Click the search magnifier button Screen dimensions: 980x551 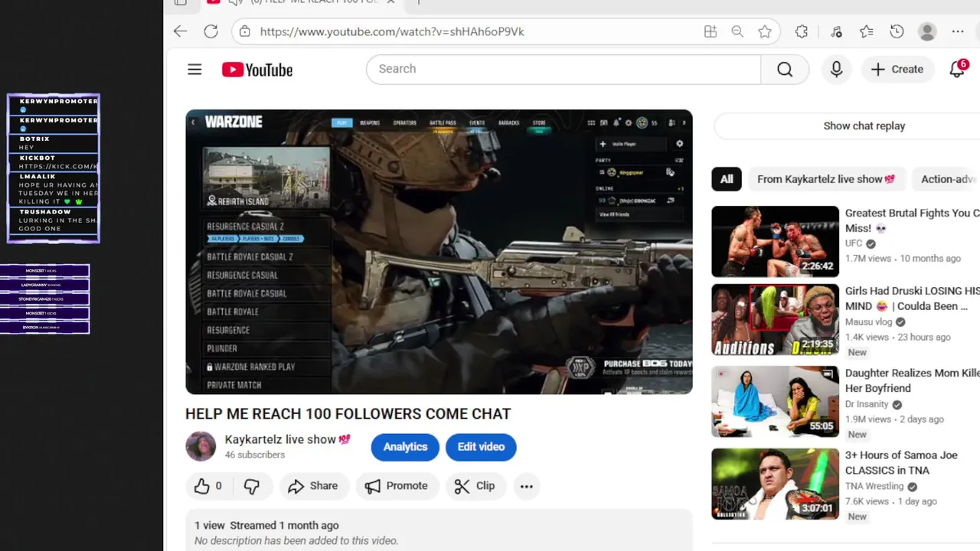click(x=785, y=70)
